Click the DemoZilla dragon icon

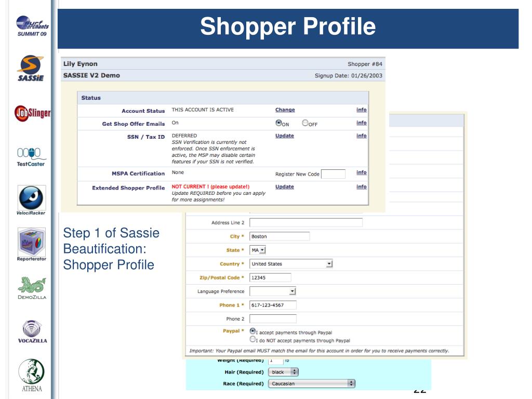point(32,286)
